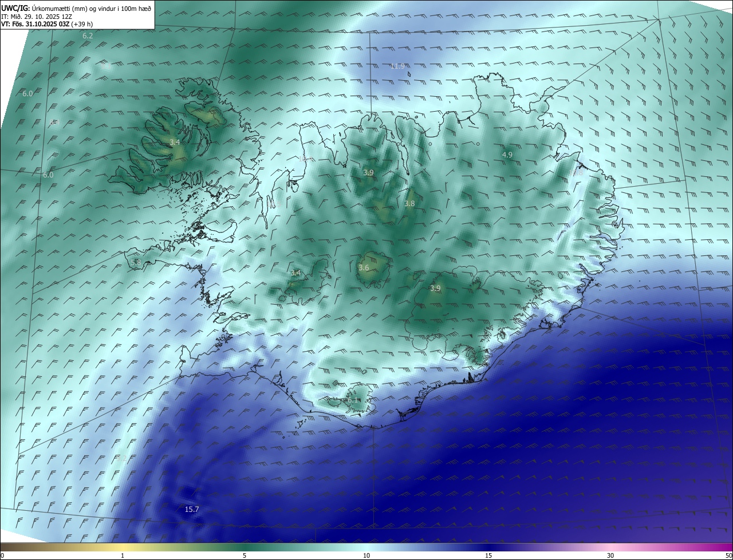Click the colorbar tick label '0'
This screenshot has width=733, height=560.
tap(2, 555)
